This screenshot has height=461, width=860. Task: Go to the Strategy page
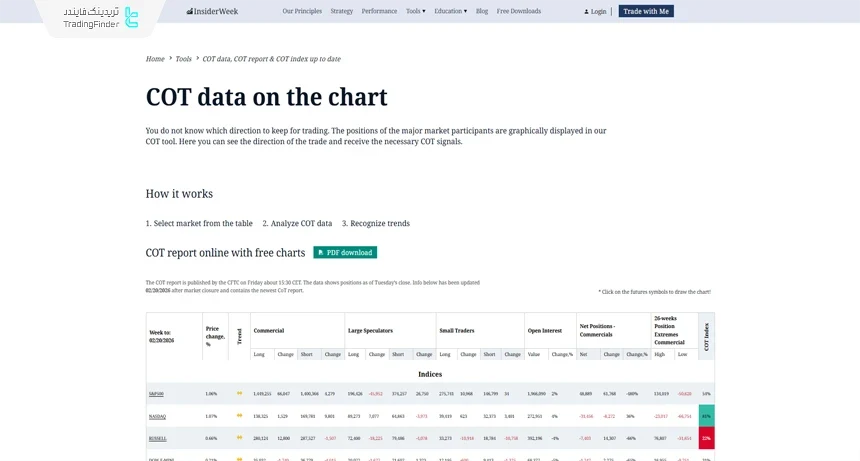[342, 11]
